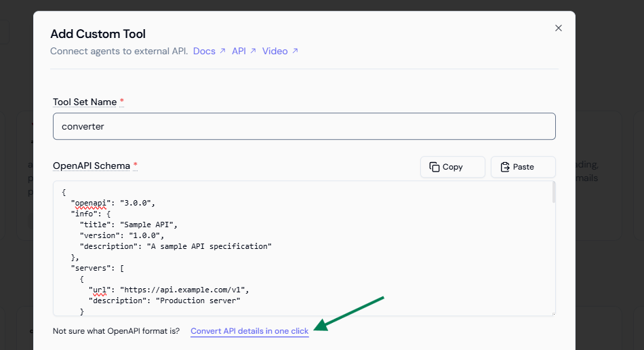Click the external arrow icon next to Video
Screen dimensions: 644x350
point(295,50)
